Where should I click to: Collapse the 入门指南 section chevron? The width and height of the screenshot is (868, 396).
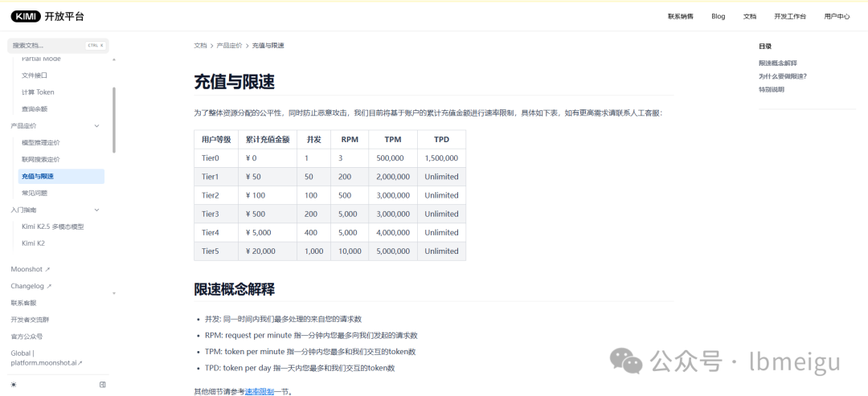[x=97, y=210]
